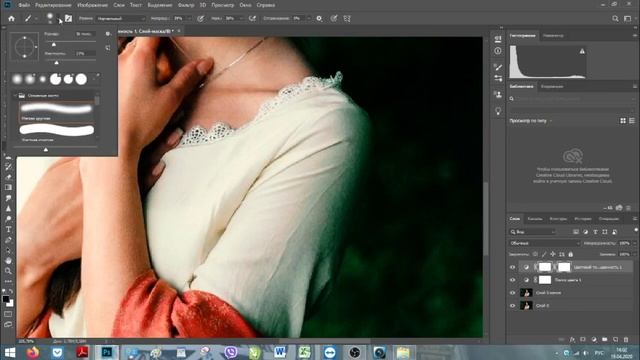The image size is (640, 360).
Task: Select the Hand tool
Action: coord(8,260)
